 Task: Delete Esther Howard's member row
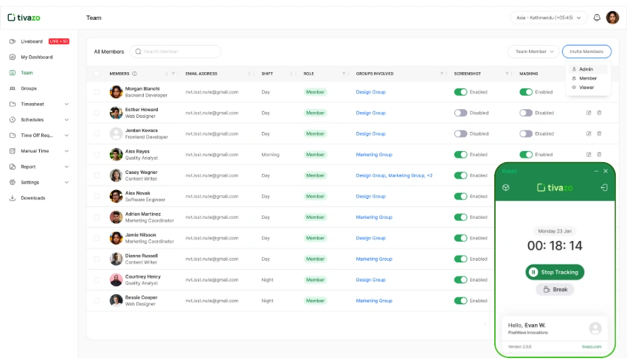coord(599,113)
